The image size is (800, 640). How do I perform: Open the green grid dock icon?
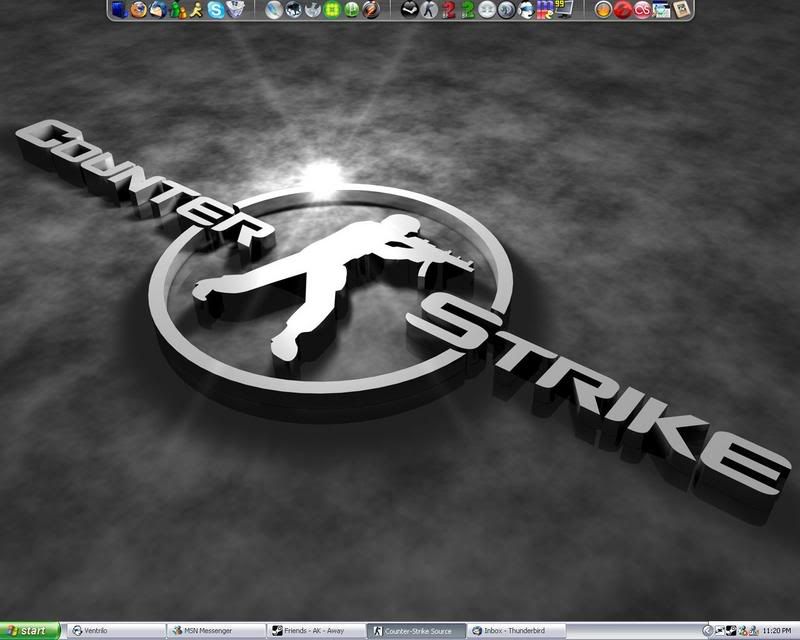pos(332,10)
